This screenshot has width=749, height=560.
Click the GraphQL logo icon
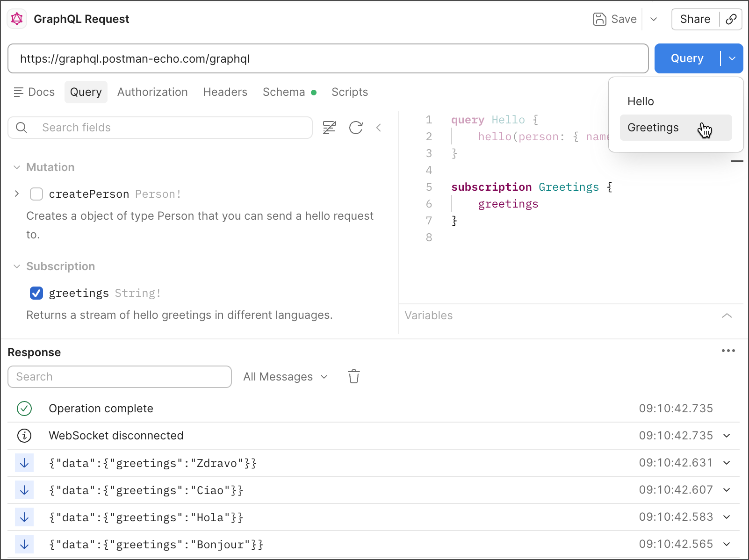point(17,19)
